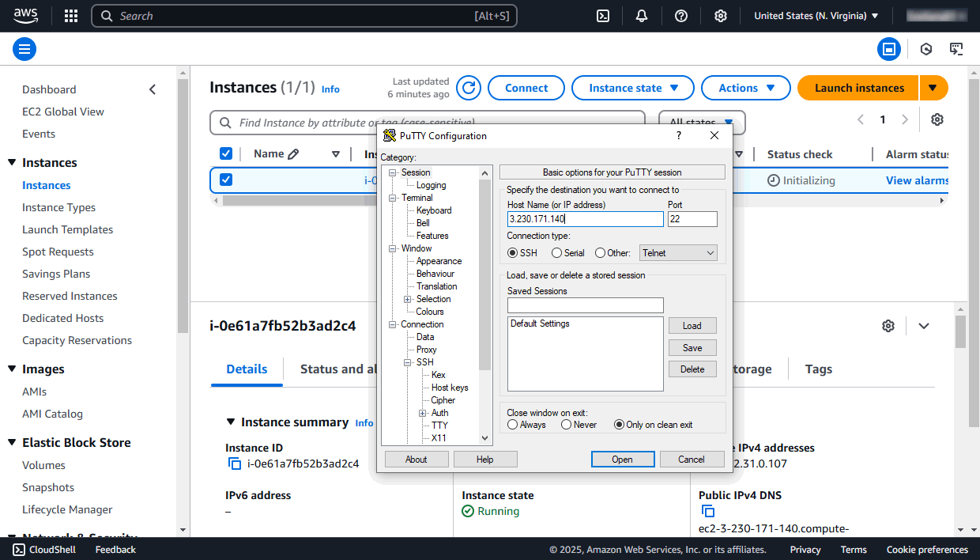The image size is (980, 560).
Task: Click the Open button in PuTTY
Action: coord(623,459)
